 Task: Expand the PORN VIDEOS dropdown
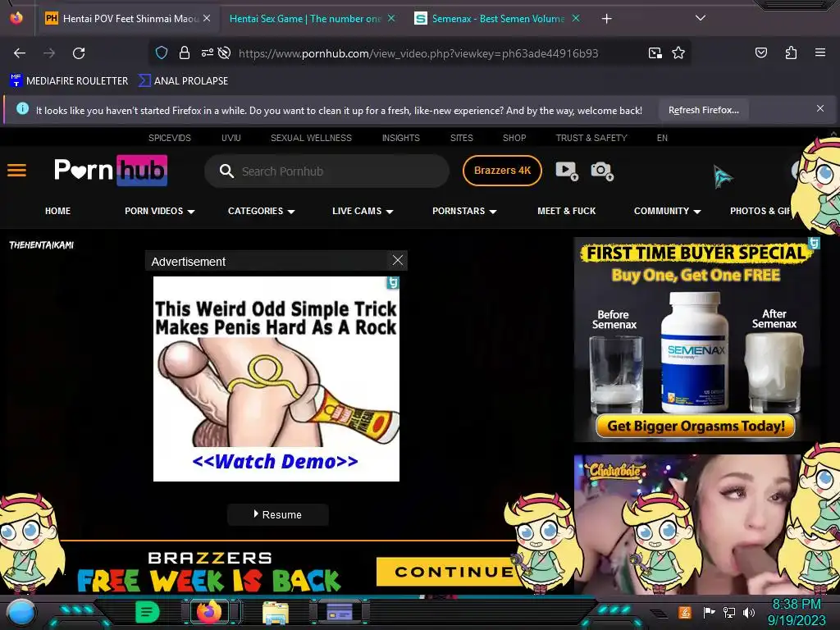coord(160,211)
